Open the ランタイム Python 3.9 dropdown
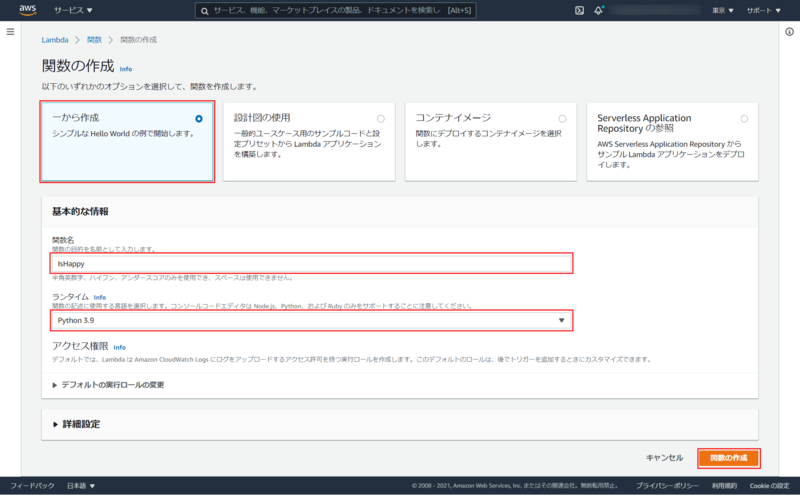The image size is (800, 495). pyautogui.click(x=312, y=320)
